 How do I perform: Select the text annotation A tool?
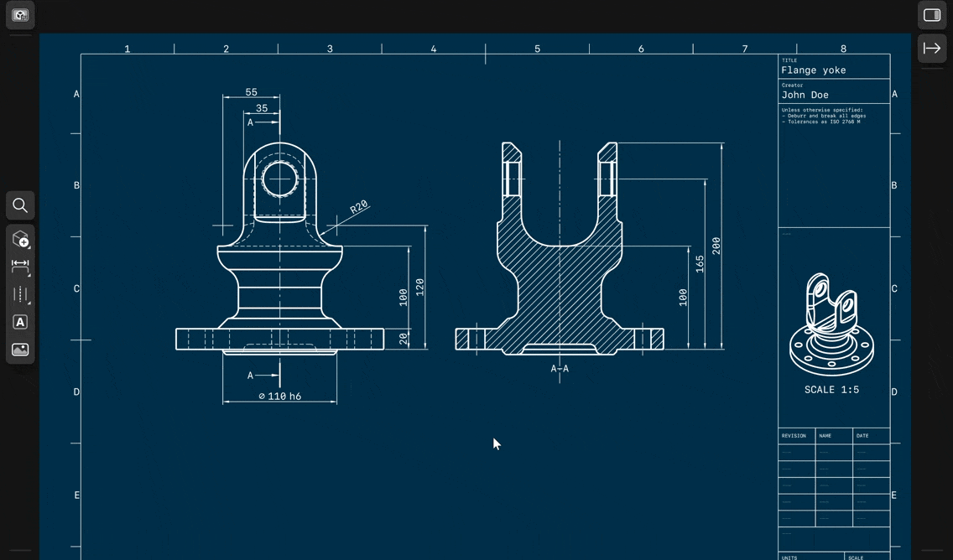point(20,322)
